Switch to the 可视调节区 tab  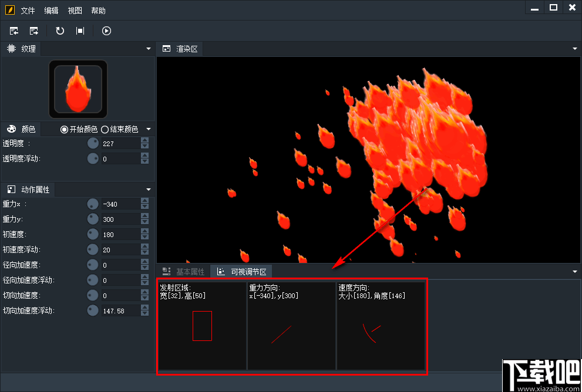click(x=241, y=272)
